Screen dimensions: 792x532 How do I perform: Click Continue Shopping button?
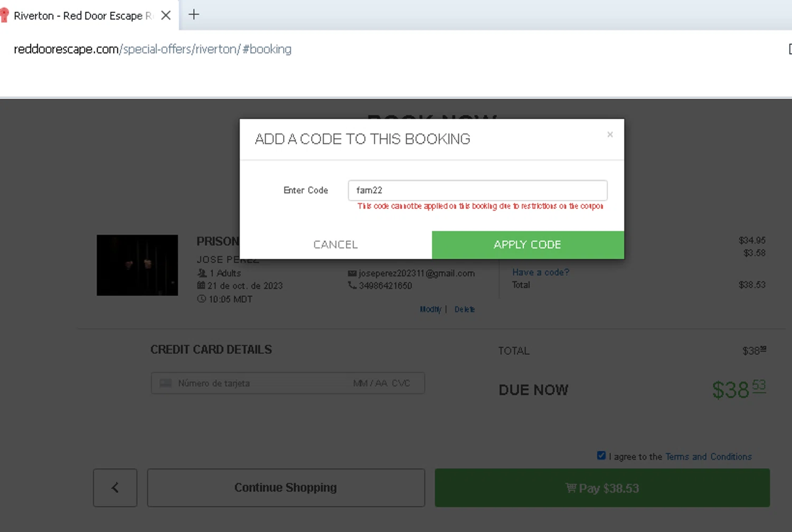(286, 488)
